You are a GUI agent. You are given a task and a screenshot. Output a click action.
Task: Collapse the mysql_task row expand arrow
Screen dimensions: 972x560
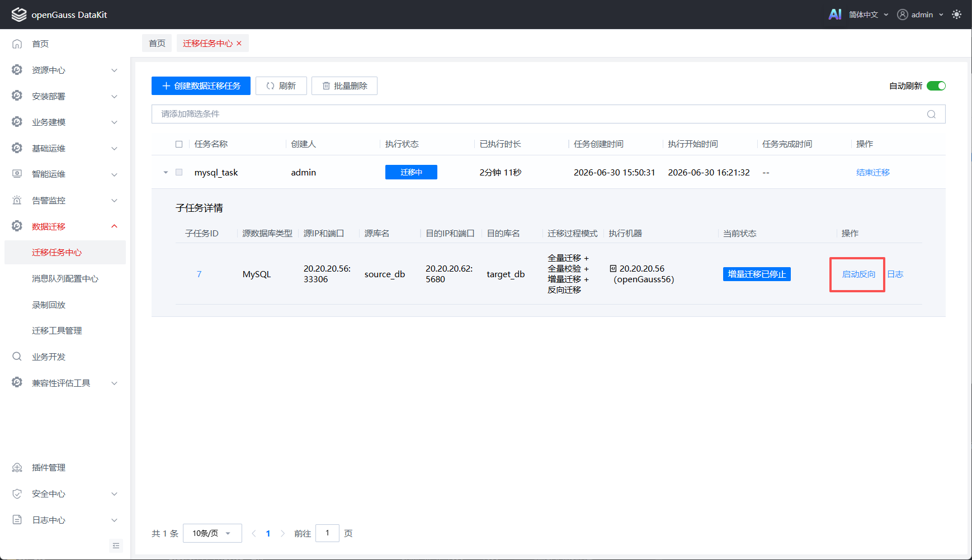pos(166,172)
